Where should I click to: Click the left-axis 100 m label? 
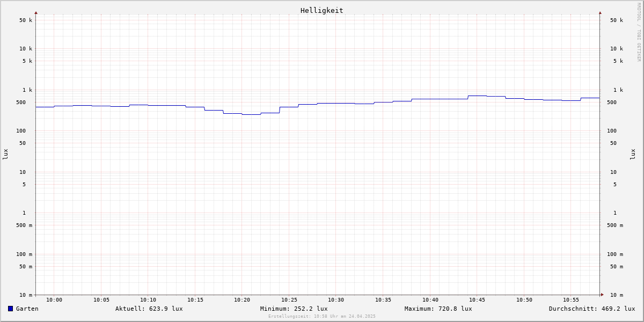pos(24,254)
